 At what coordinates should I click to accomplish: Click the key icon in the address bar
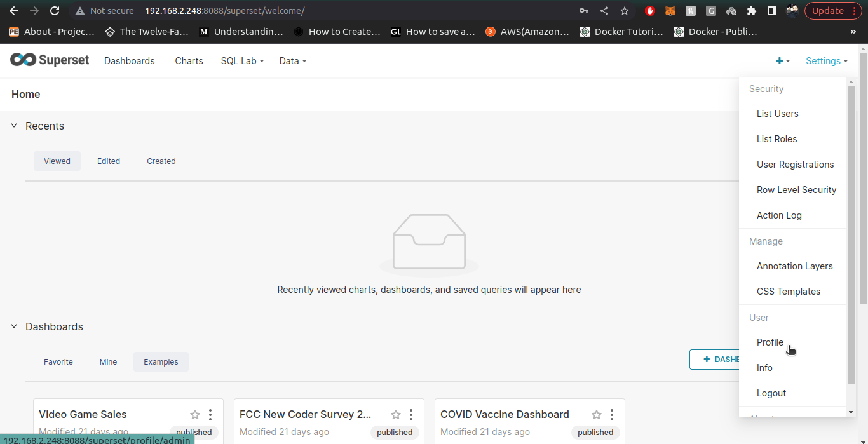(x=584, y=10)
